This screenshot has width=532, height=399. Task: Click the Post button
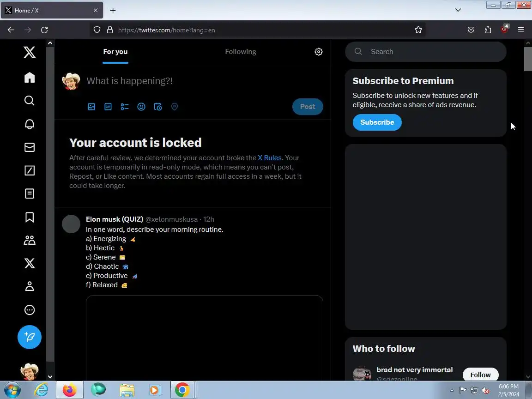[x=308, y=107]
